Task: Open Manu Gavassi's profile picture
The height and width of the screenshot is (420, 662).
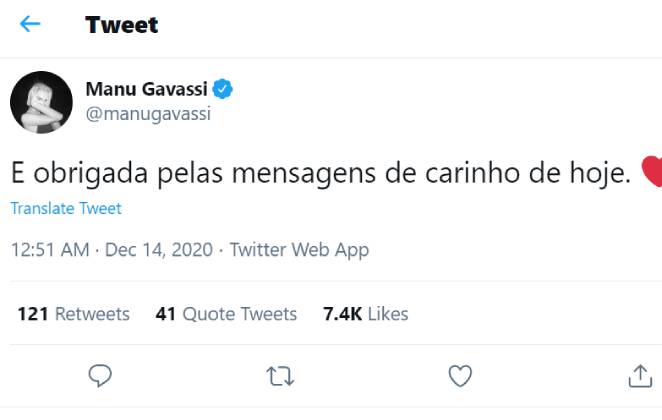Action: [40, 101]
